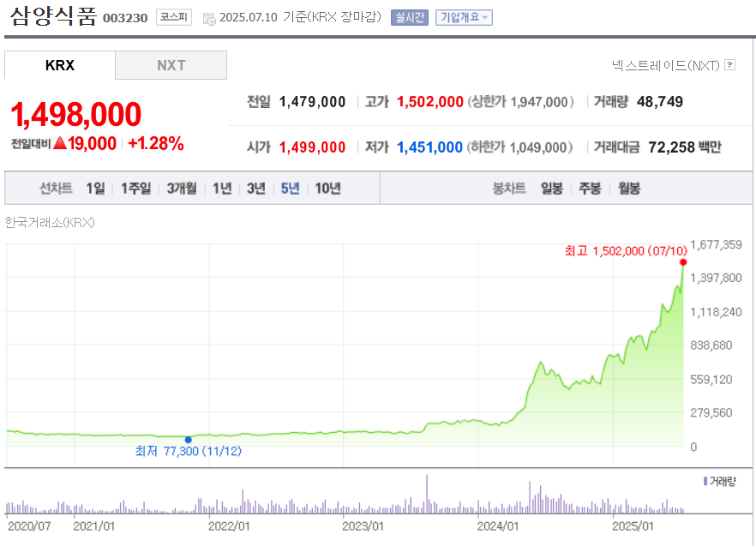Click the blue lowest price marker dot
756x546 pixels.
(189, 440)
